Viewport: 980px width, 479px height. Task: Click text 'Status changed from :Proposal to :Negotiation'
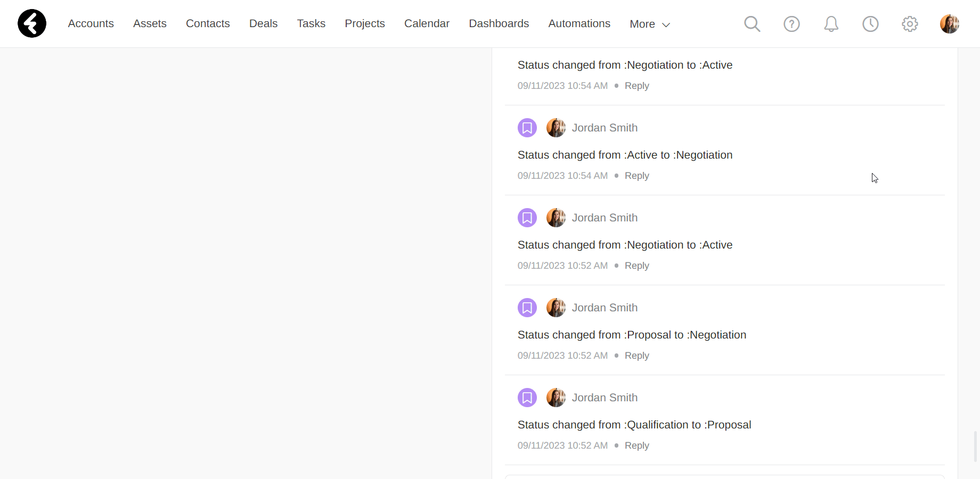click(x=632, y=335)
